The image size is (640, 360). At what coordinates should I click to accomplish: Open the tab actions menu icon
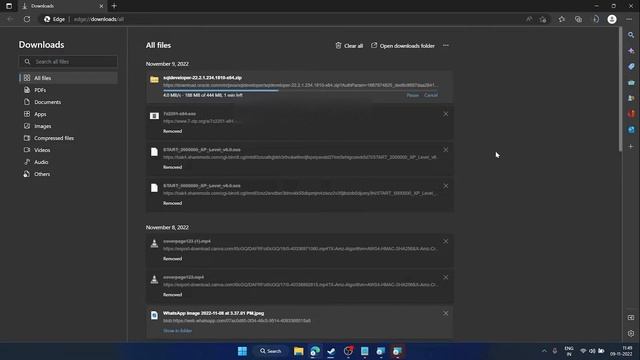(9, 6)
